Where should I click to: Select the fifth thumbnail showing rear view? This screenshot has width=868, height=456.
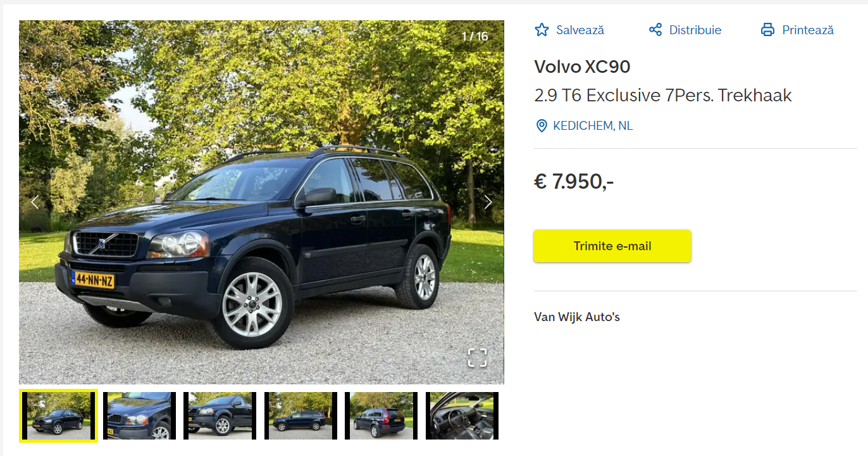click(381, 416)
